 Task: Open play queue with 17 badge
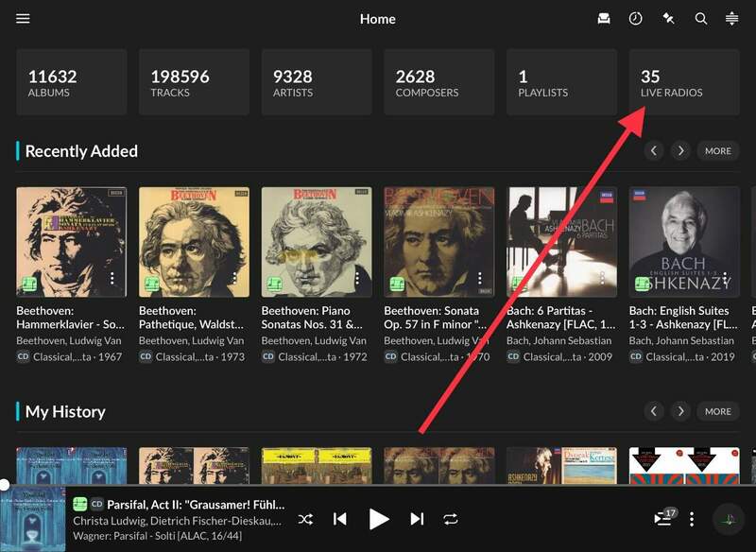(x=664, y=517)
